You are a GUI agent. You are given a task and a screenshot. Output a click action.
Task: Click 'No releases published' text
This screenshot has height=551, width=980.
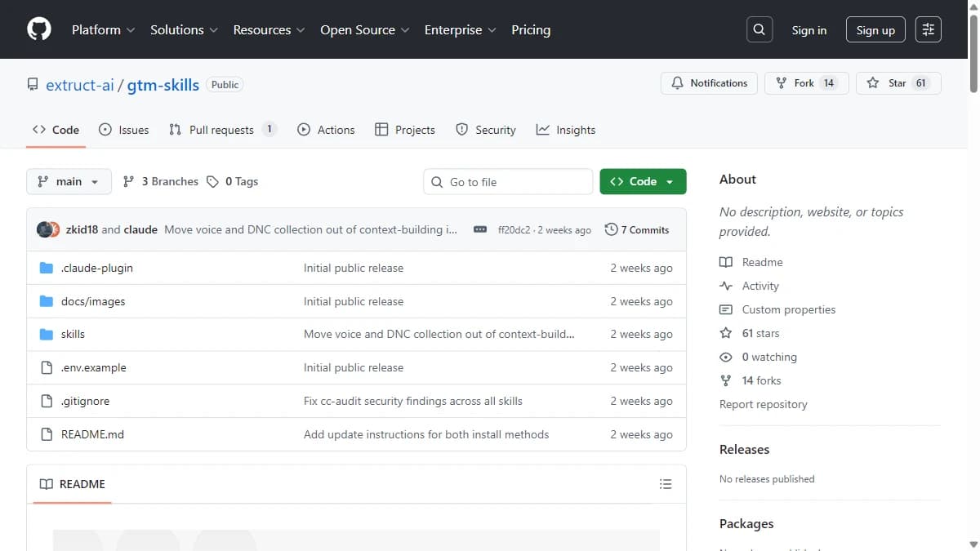[x=767, y=479]
